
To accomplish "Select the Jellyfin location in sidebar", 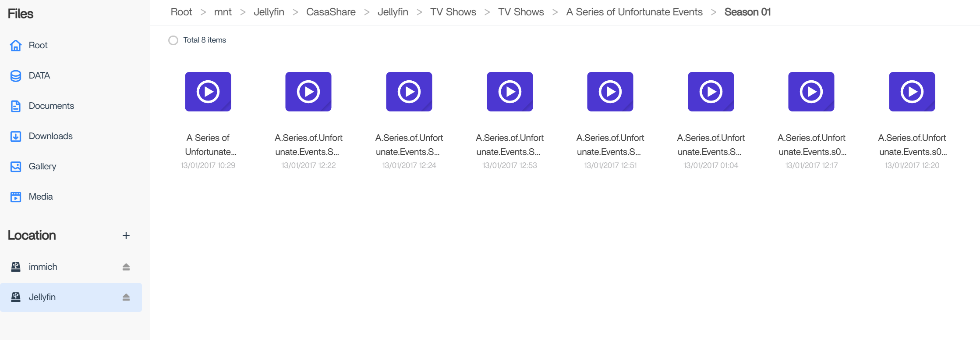I will (42, 297).
